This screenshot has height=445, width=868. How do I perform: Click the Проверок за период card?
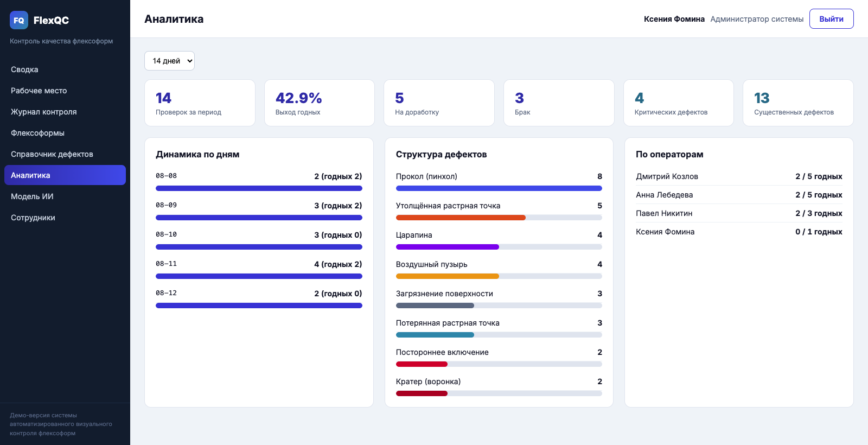[x=200, y=103]
